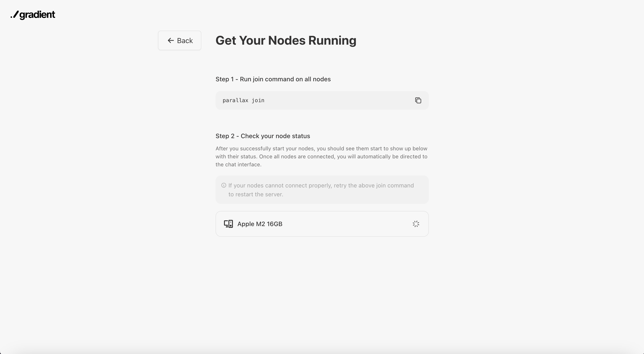This screenshot has height=354, width=644.
Task: Click the slash mark in gradient logo
Action: click(x=16, y=14)
